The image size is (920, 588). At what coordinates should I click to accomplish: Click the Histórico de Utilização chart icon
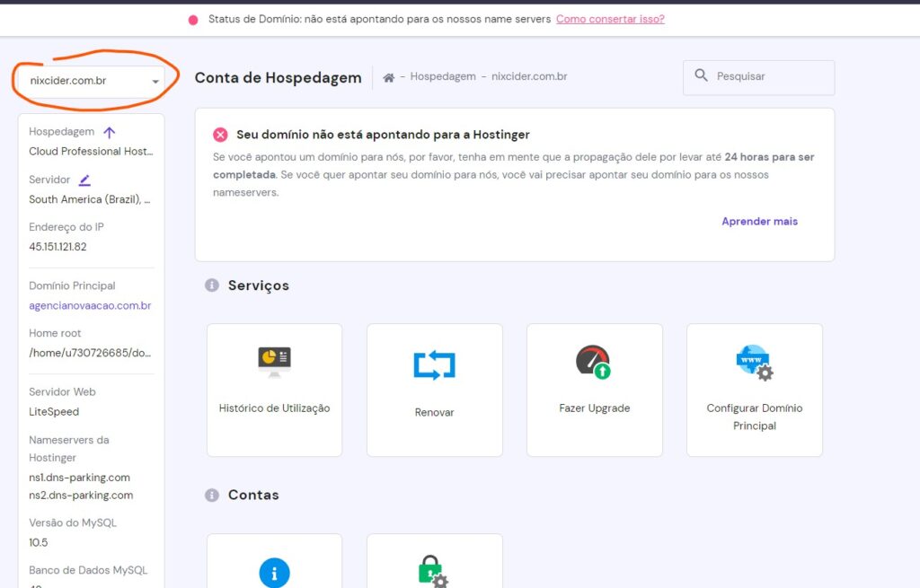tap(274, 362)
